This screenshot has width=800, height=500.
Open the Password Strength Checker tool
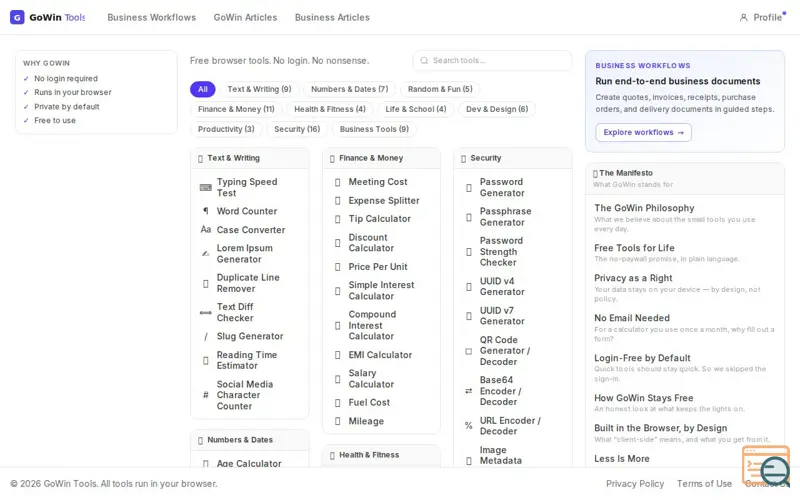pyautogui.click(x=501, y=252)
